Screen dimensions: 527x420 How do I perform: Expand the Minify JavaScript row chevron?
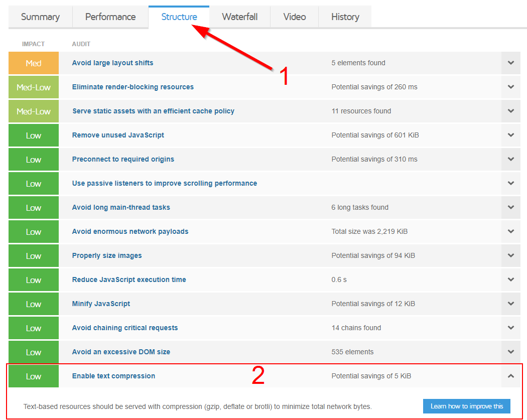(510, 304)
